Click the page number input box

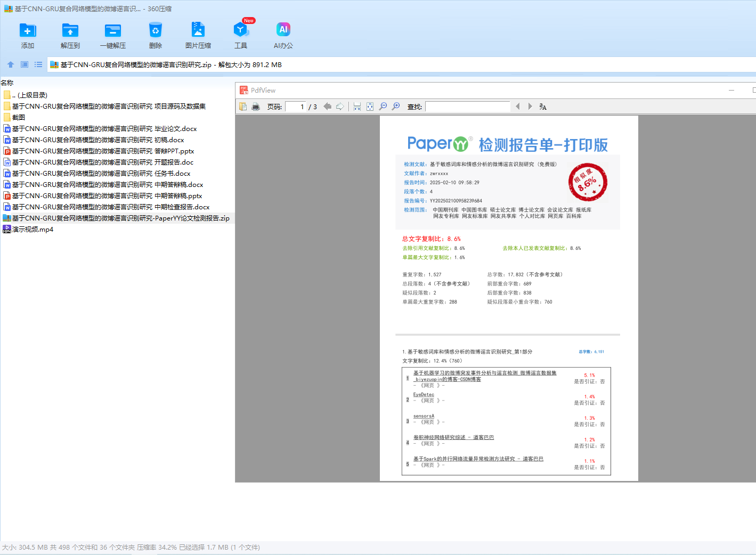coord(295,107)
